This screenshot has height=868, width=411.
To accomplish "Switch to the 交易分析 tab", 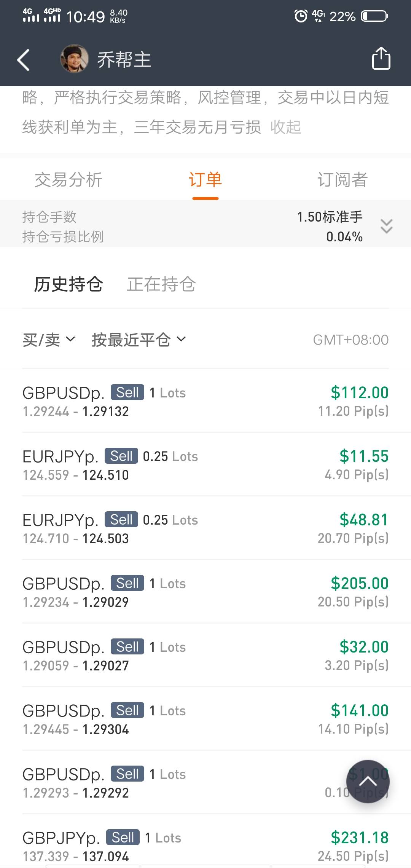I will [x=68, y=180].
